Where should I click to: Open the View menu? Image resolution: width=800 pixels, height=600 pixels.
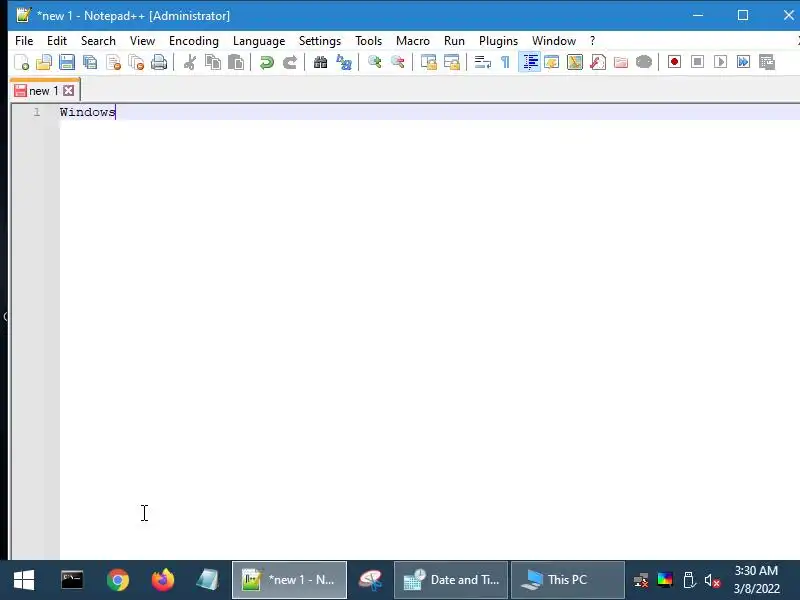tap(142, 41)
